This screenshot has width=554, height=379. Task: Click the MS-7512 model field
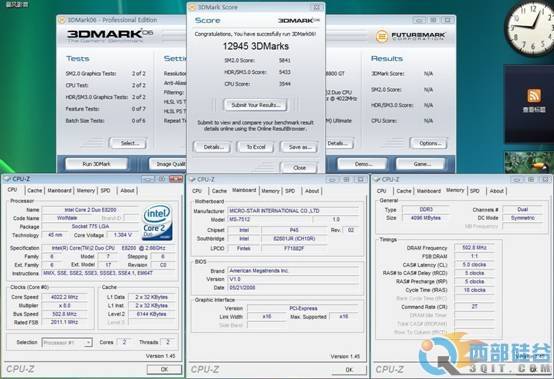(270, 219)
